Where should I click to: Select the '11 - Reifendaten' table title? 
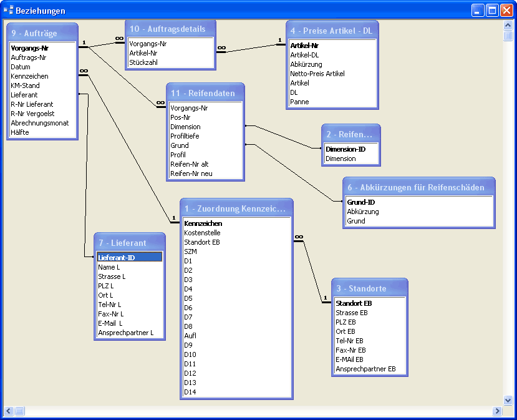(203, 94)
